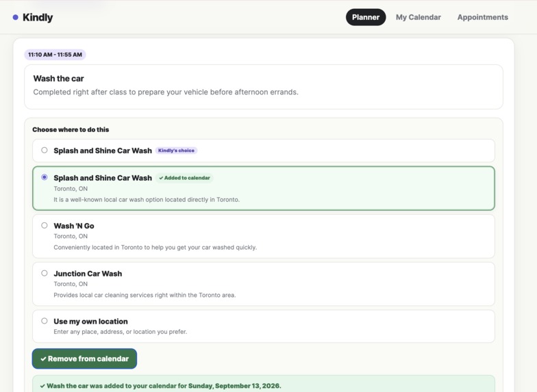The image size is (537, 392).
Task: Choose the Junction Car Wash radio button
Action: tap(44, 273)
